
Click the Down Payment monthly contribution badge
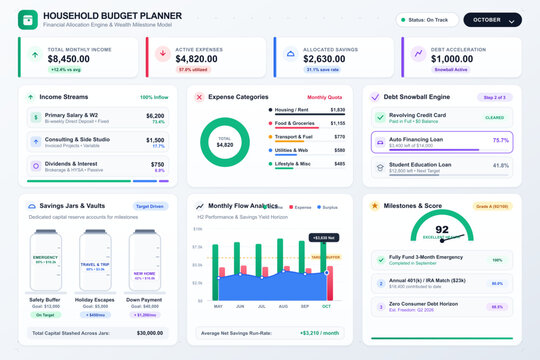[x=145, y=315]
